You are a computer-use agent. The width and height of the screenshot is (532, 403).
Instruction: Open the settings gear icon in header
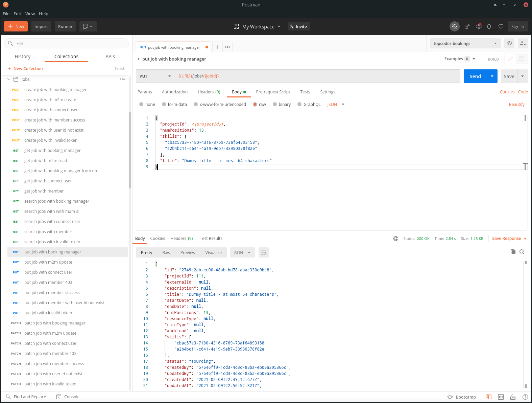click(x=479, y=26)
